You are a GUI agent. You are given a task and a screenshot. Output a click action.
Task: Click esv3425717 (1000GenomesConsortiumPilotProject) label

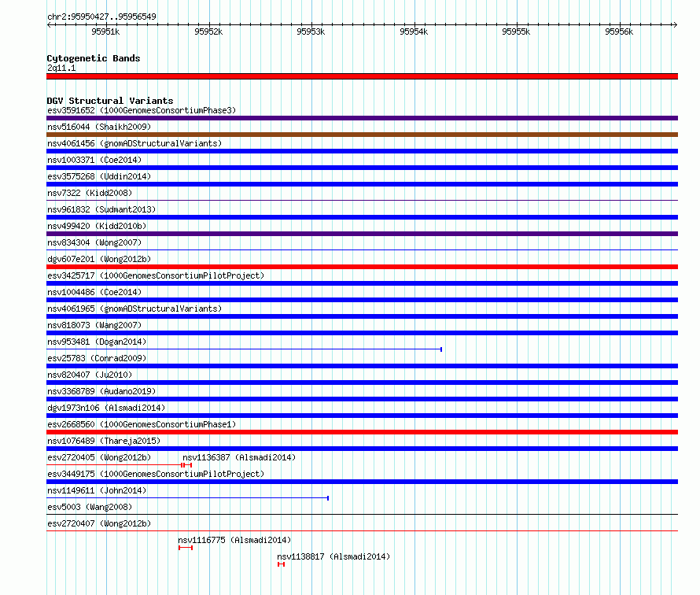[156, 275]
